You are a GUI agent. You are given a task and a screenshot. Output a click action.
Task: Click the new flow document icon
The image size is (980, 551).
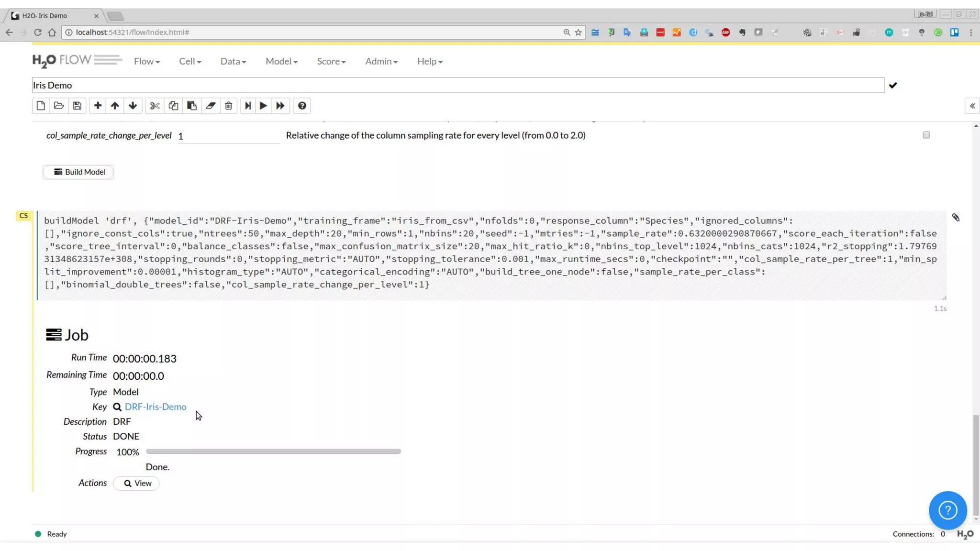coord(41,106)
